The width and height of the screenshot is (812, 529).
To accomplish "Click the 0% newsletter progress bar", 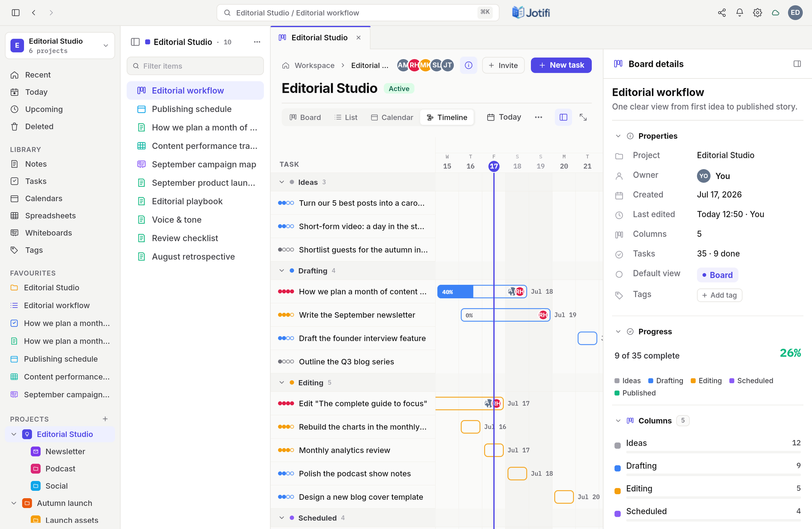I will click(505, 315).
